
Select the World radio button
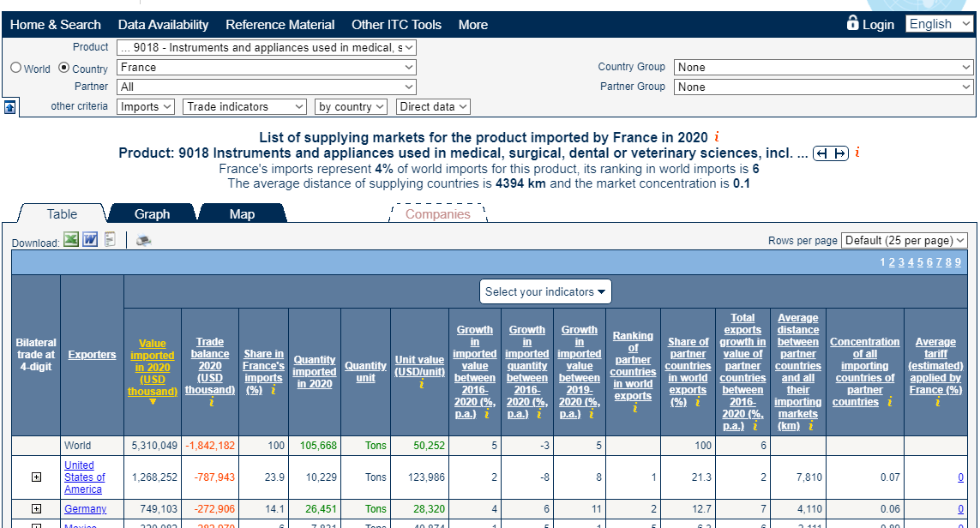pos(15,68)
